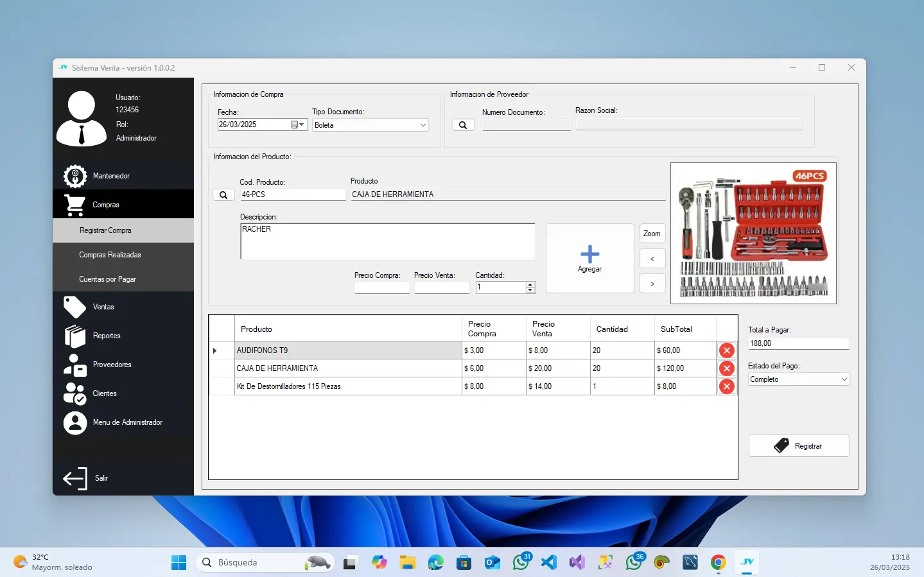Remove the Kit De Destornilladores row
The width and height of the screenshot is (924, 577).
point(726,386)
